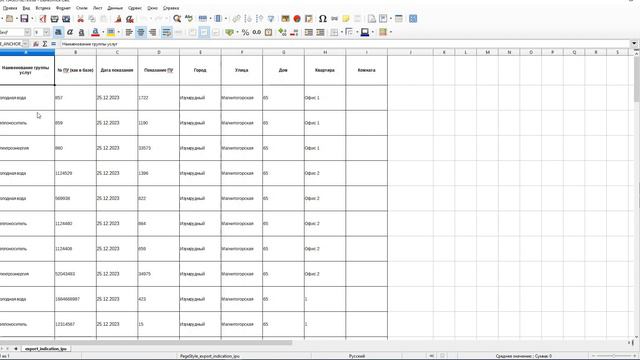Open Print Preview mode
The image size is (640, 360).
coord(66,19)
